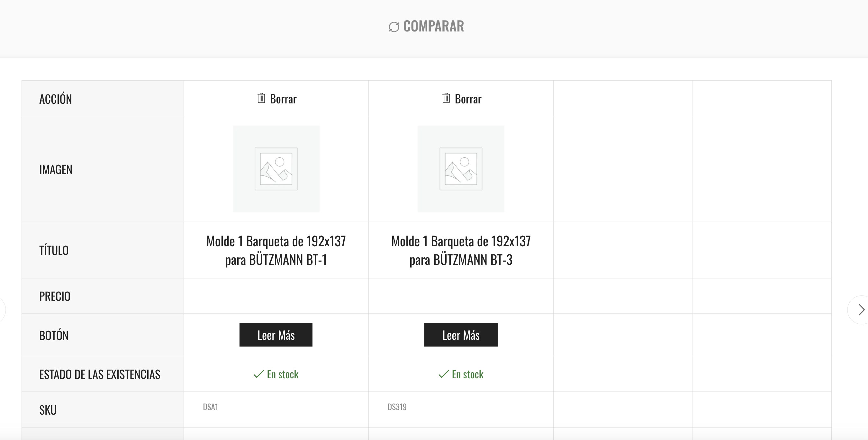Screen dimensions: 868x440
Task: Click the DSA1 SKU text
Action: tap(211, 407)
